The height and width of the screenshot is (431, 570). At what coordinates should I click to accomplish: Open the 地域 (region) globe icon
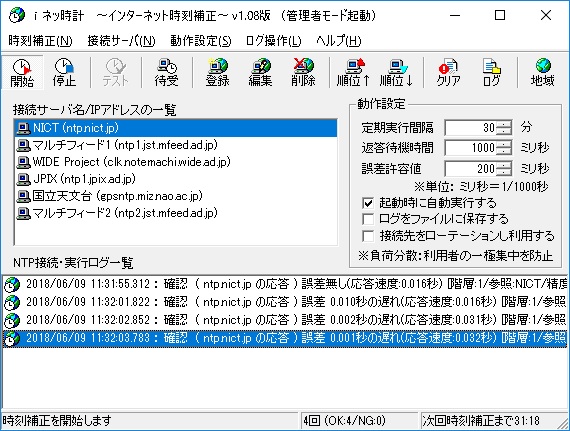[x=542, y=72]
